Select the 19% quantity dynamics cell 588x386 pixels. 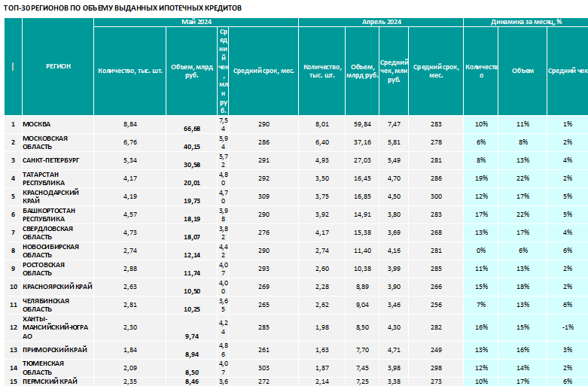[481, 179]
